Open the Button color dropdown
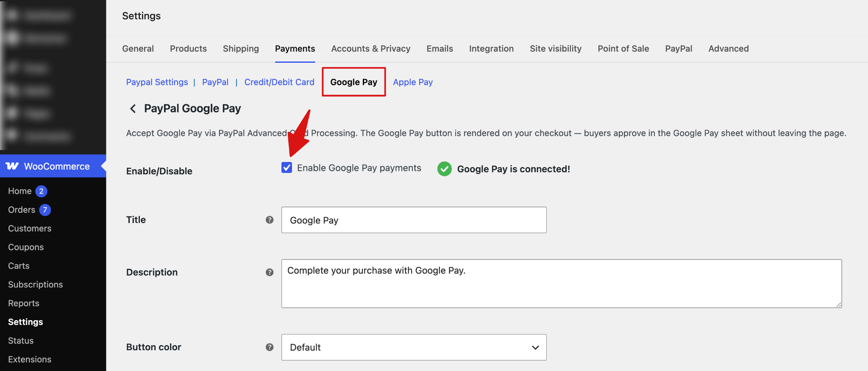The image size is (868, 371). pos(414,347)
